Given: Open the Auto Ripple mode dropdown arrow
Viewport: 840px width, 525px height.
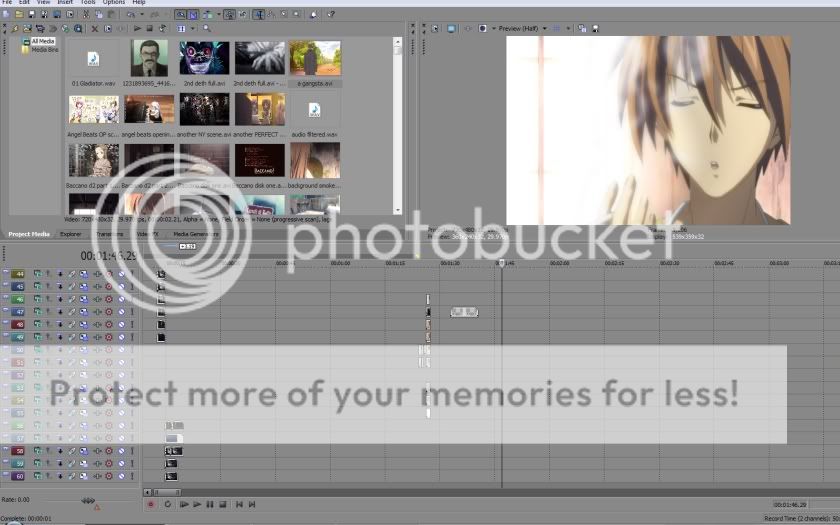Looking at the screenshot, I should (x=219, y=14).
